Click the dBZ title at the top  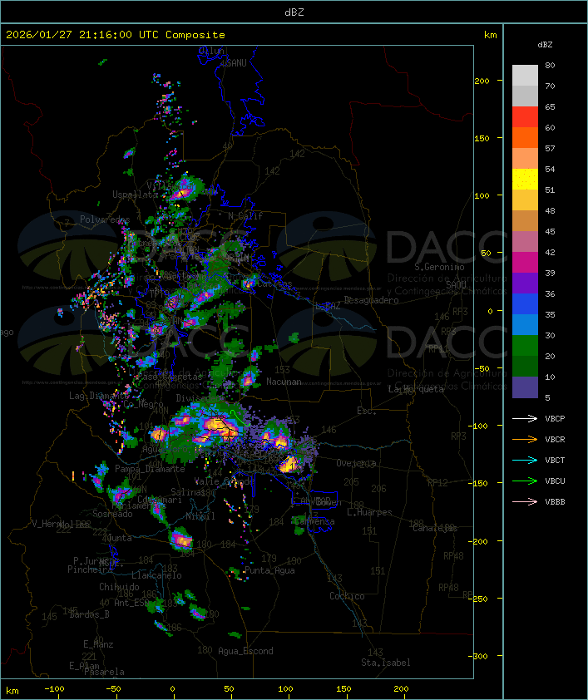click(294, 11)
